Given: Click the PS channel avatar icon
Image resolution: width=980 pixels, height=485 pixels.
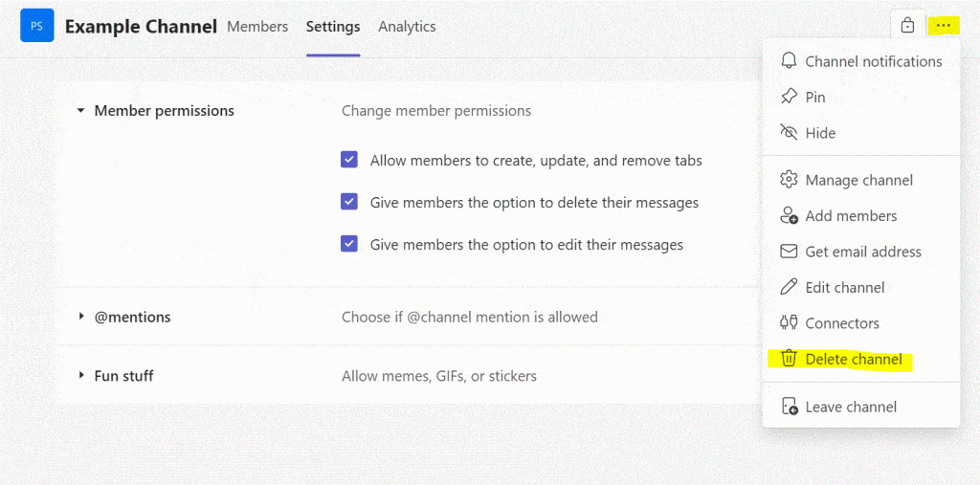Looking at the screenshot, I should click(37, 26).
